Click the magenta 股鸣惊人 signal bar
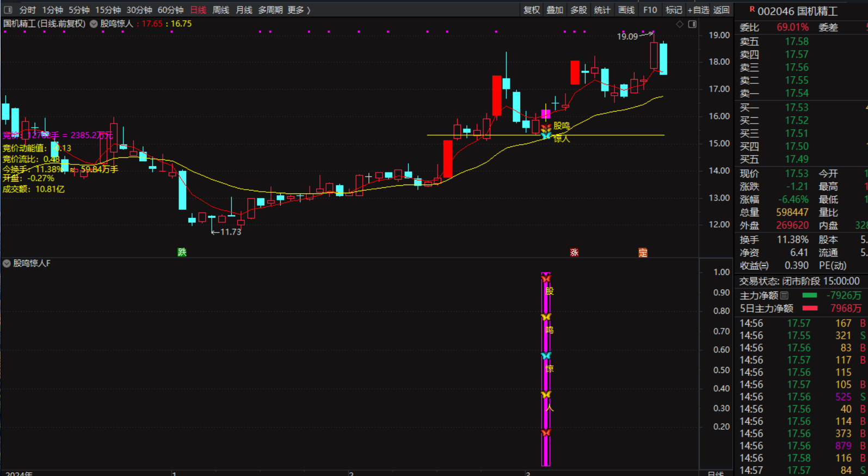 546,369
